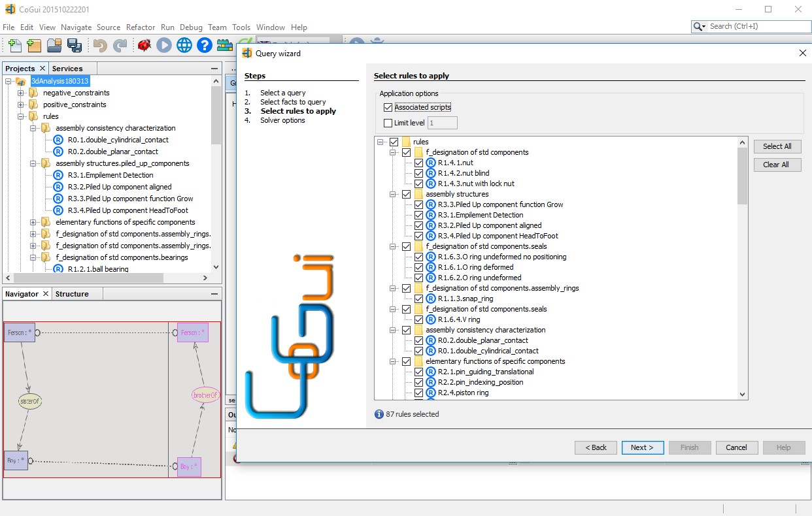Click the New Project toolbar icon
Screen dimensions: 812x516
(34, 45)
